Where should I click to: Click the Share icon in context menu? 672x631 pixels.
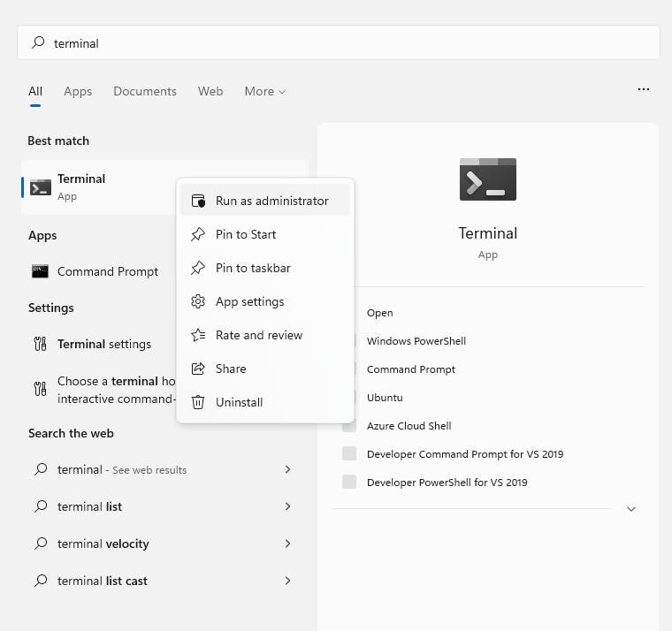[x=198, y=369]
